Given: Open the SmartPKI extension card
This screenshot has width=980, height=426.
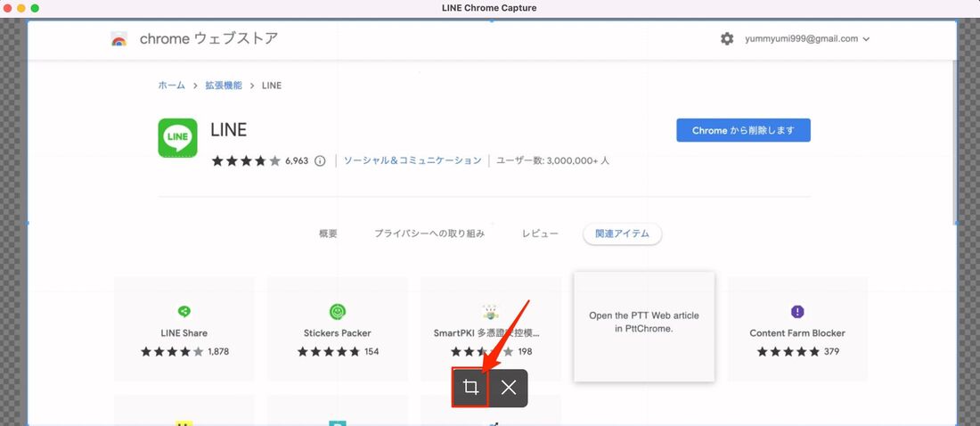Looking at the screenshot, I should 491,326.
